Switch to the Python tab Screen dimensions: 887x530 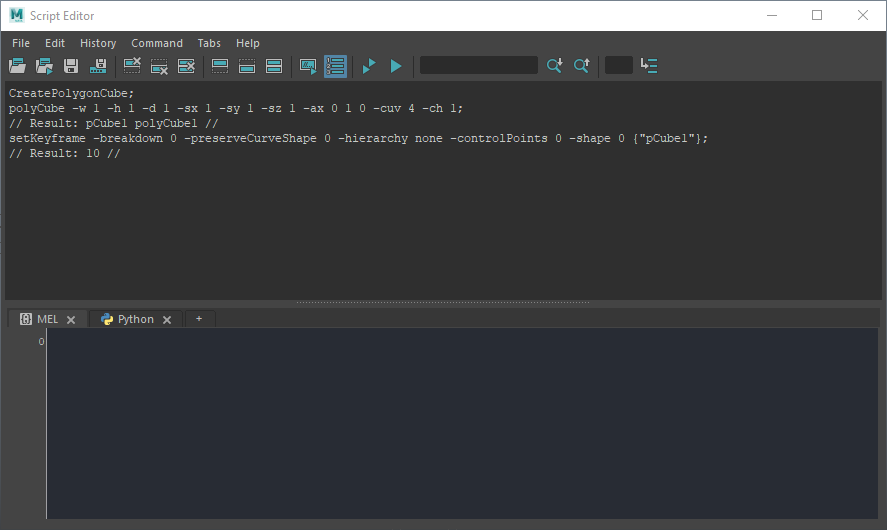tap(136, 319)
